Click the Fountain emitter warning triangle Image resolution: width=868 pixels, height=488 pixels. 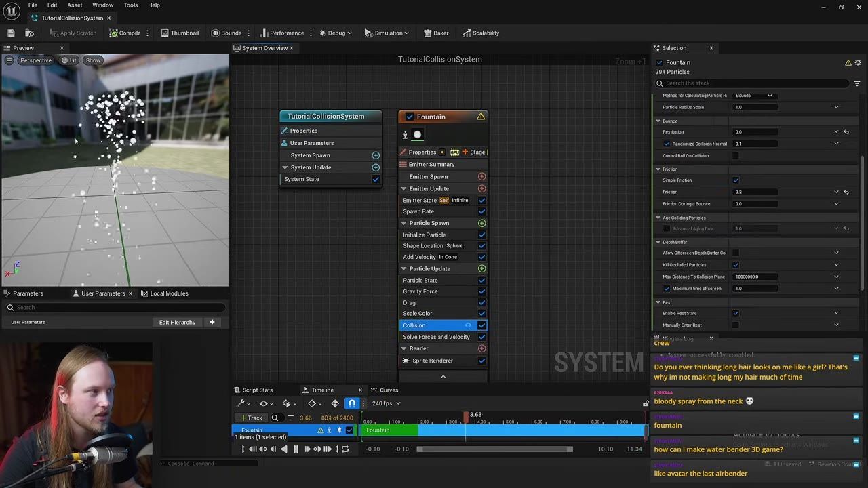[x=481, y=117]
